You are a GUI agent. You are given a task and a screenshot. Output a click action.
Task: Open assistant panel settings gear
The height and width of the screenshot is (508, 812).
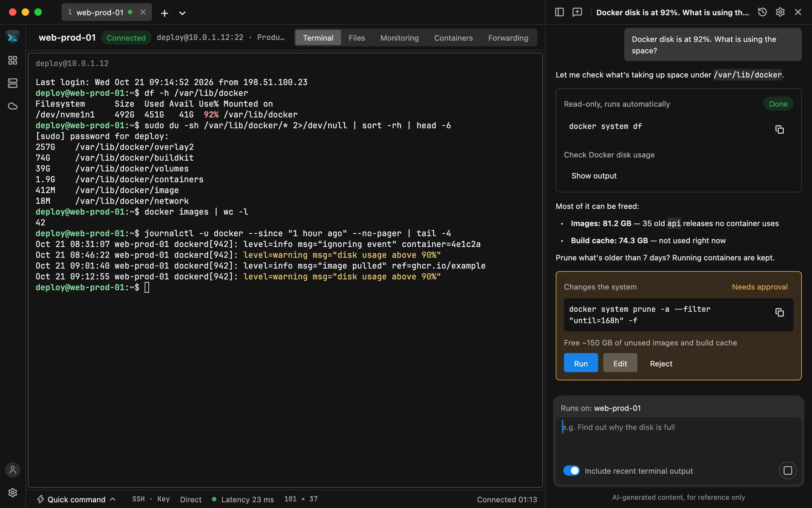780,12
